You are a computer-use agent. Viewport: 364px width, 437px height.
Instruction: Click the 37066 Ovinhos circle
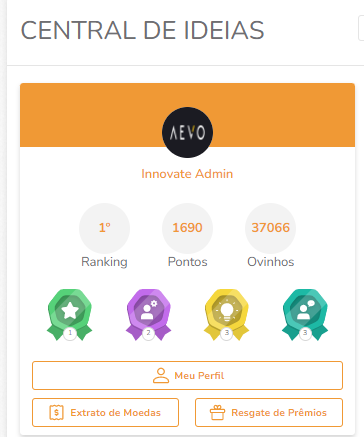[270, 228]
